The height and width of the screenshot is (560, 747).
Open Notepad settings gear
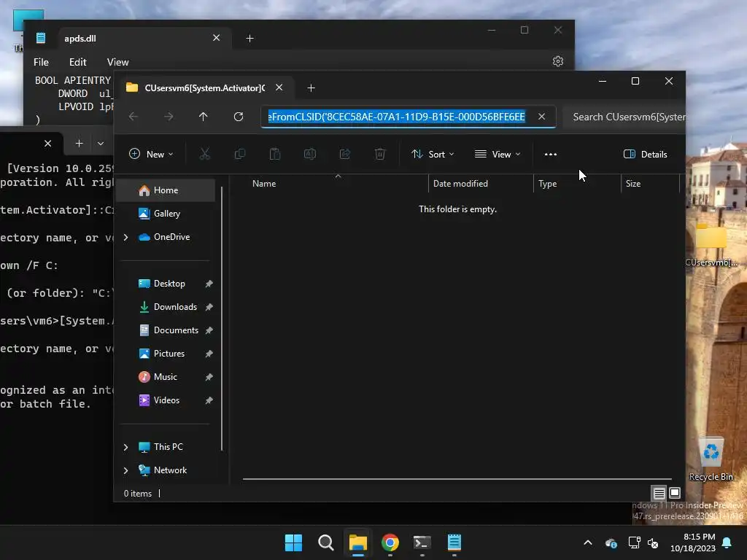558,61
